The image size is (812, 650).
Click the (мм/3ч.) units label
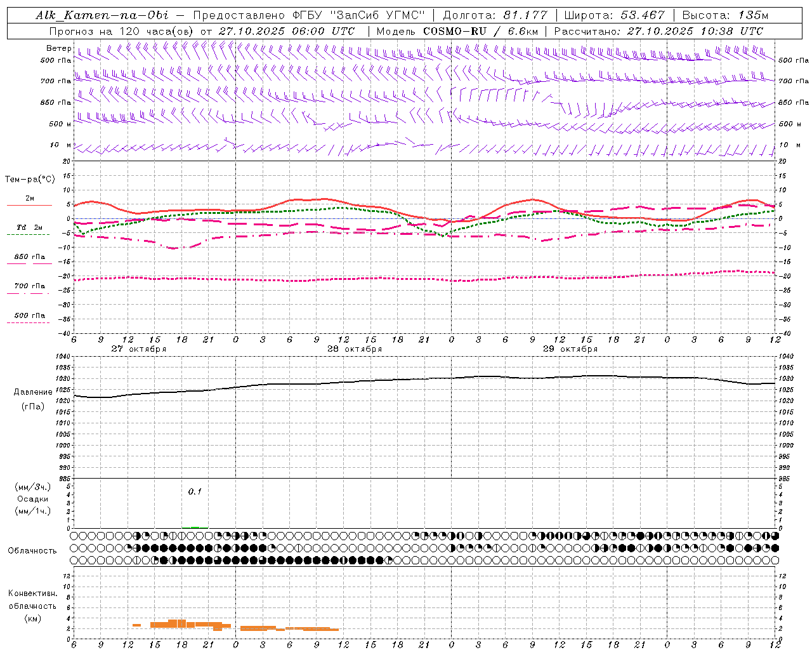coord(32,487)
